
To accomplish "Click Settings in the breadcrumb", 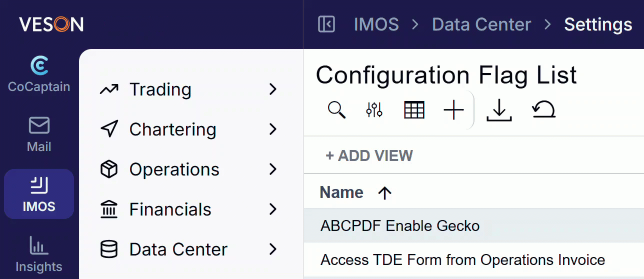I will point(598,24).
